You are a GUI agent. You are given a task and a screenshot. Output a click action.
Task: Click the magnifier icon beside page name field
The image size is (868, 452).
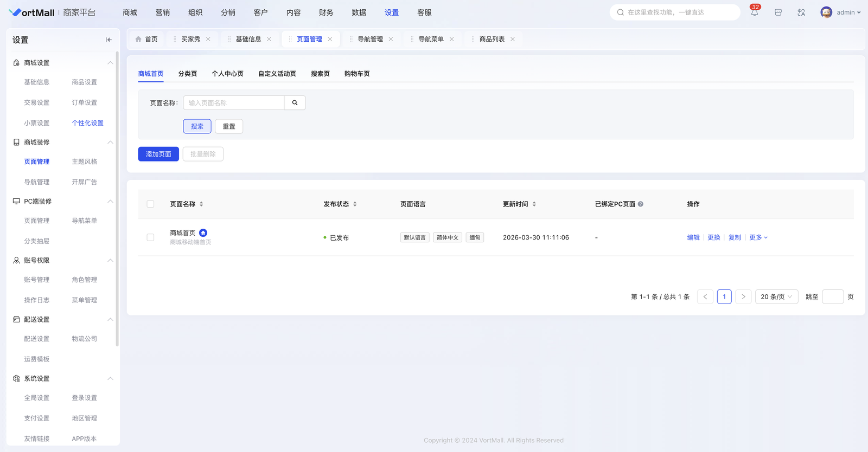point(295,103)
